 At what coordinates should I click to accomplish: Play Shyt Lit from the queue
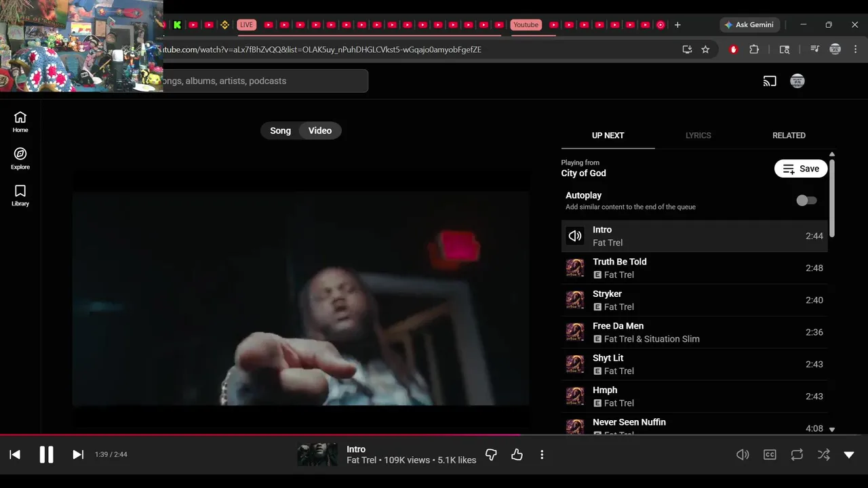[694, 364]
